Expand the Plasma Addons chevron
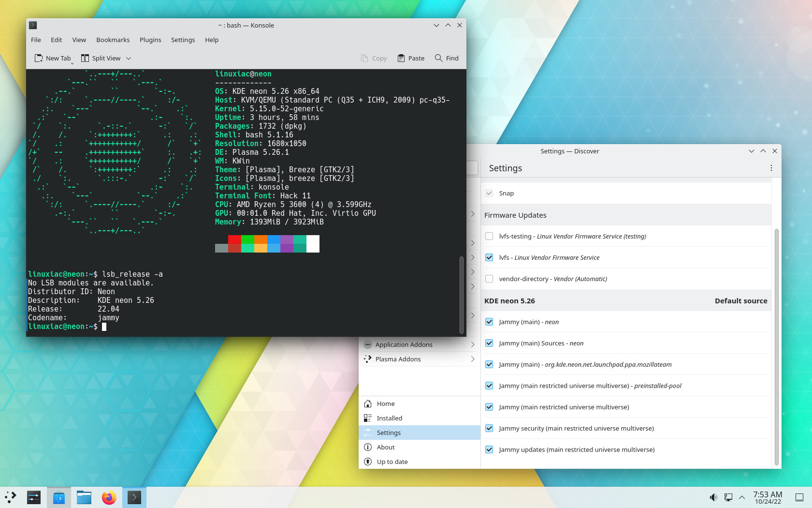The height and width of the screenshot is (508, 812). click(473, 359)
